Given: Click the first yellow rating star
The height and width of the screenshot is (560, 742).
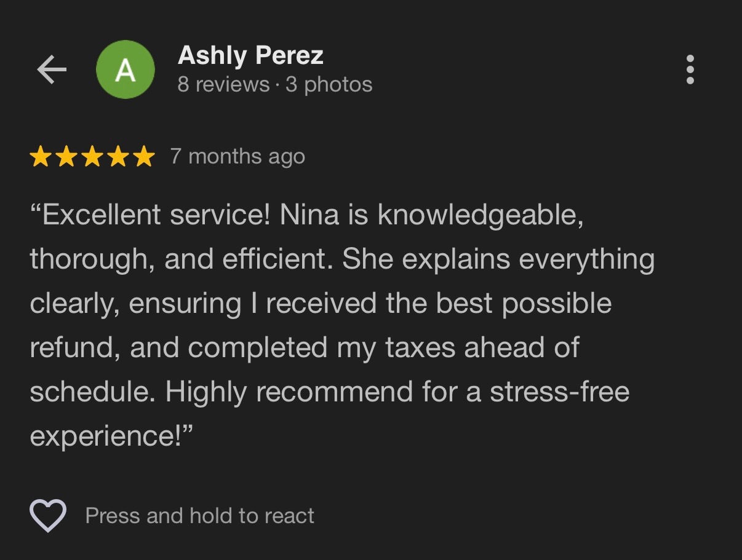Looking at the screenshot, I should pyautogui.click(x=41, y=157).
